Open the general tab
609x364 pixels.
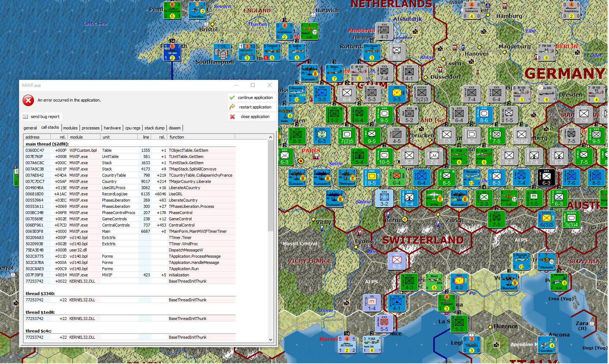30,128
